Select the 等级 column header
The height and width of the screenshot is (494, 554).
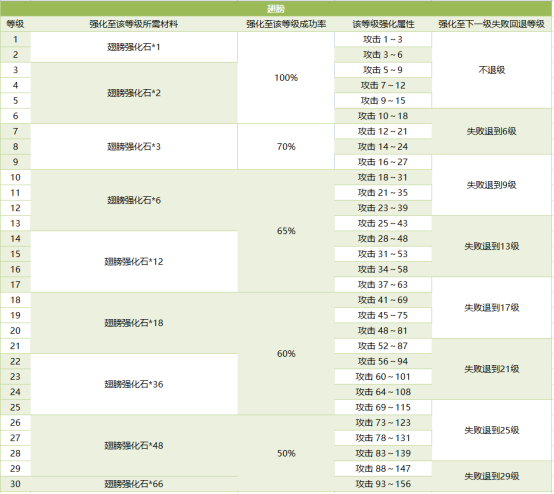coord(15,24)
